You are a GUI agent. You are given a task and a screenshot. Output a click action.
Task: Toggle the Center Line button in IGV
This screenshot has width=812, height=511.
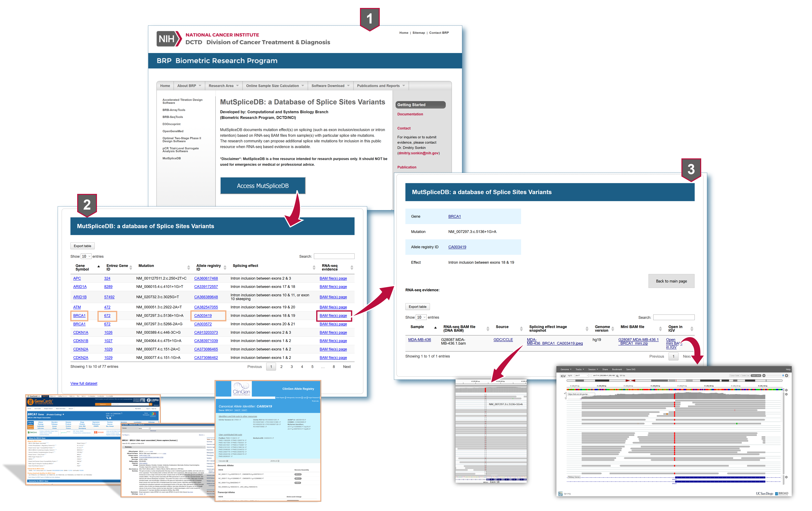click(x=745, y=376)
